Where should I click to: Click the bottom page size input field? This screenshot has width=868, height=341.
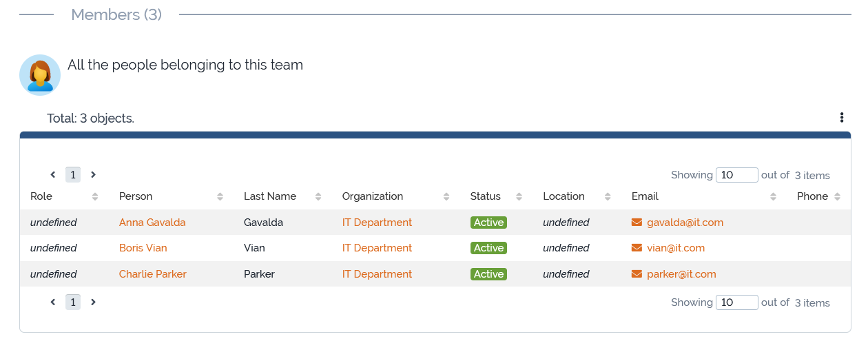pyautogui.click(x=736, y=302)
